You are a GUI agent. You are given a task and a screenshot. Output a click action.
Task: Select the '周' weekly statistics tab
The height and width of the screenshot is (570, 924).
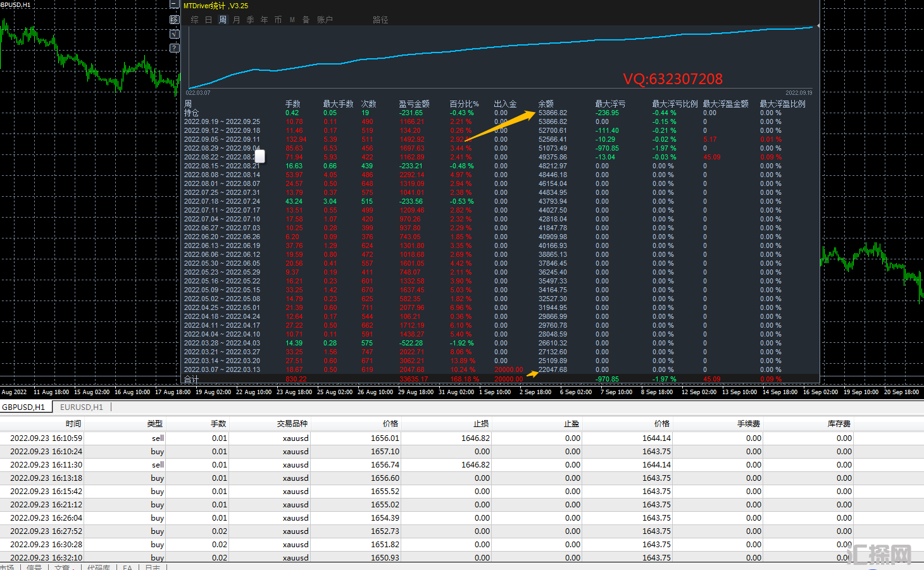click(223, 20)
